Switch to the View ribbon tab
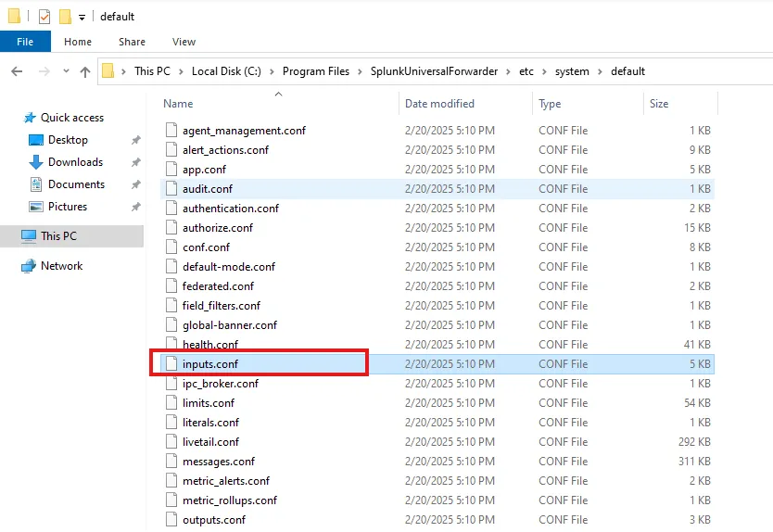Viewport: 773px width, 532px height. [184, 42]
